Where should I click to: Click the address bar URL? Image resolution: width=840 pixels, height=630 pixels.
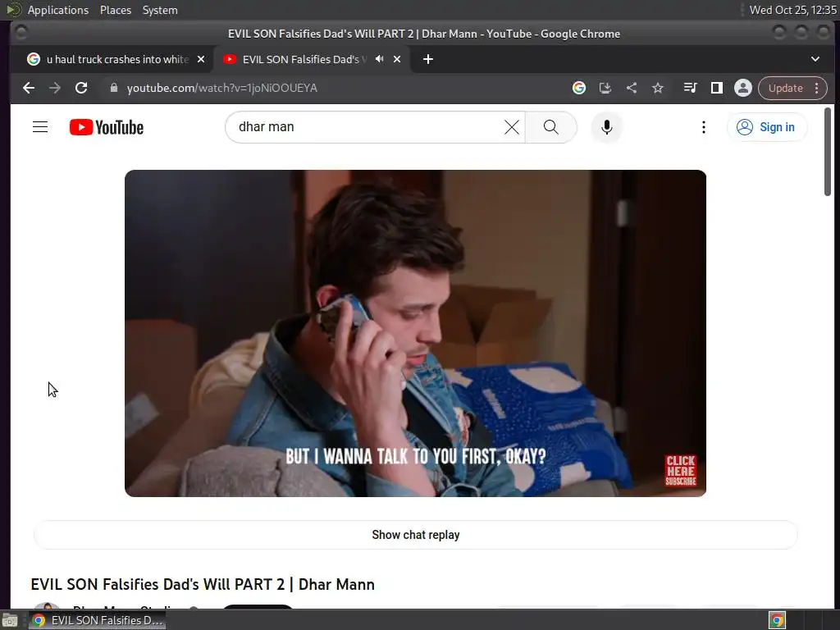pyautogui.click(x=221, y=88)
